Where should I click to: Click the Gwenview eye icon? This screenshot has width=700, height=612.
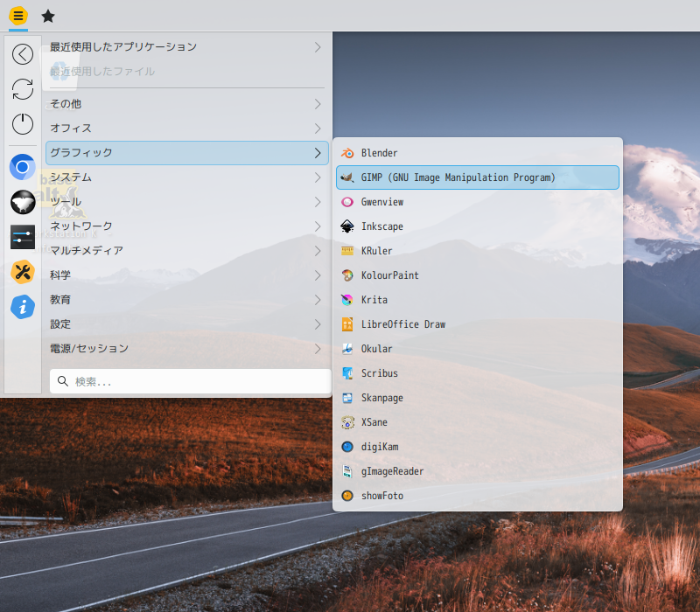coord(347,202)
